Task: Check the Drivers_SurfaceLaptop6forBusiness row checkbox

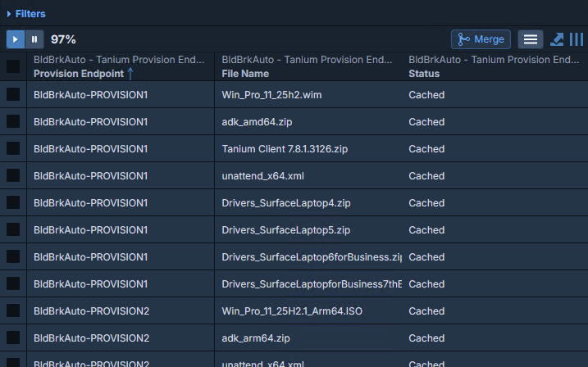Action: coord(13,256)
